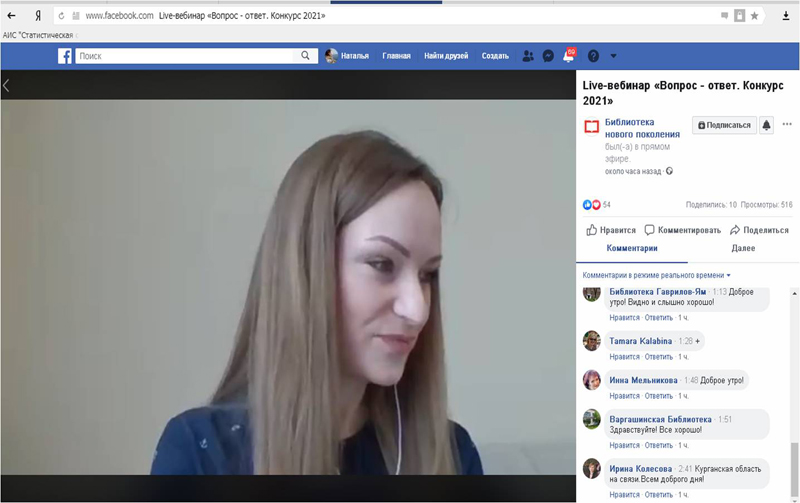Click the search magnifier icon

(306, 56)
